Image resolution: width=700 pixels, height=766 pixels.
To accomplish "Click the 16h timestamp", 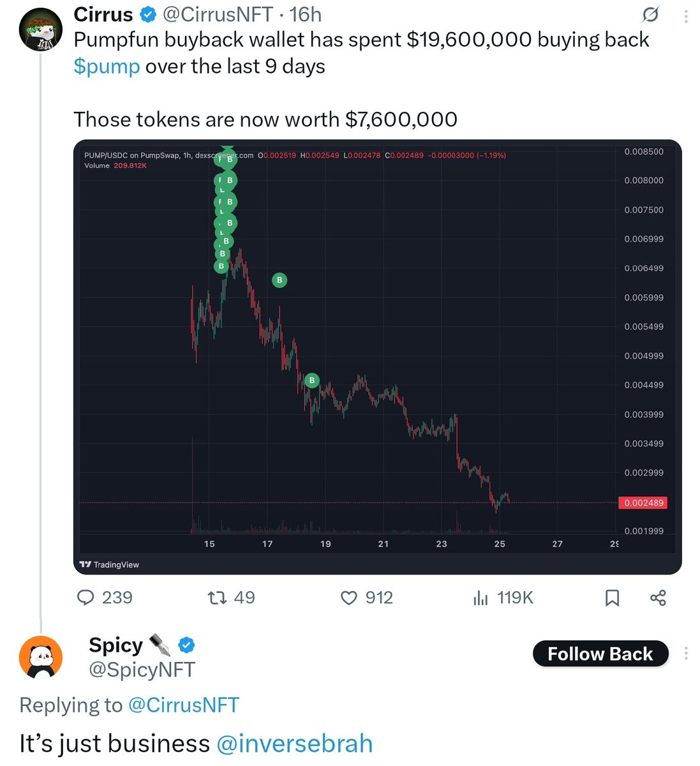I will [x=306, y=13].
